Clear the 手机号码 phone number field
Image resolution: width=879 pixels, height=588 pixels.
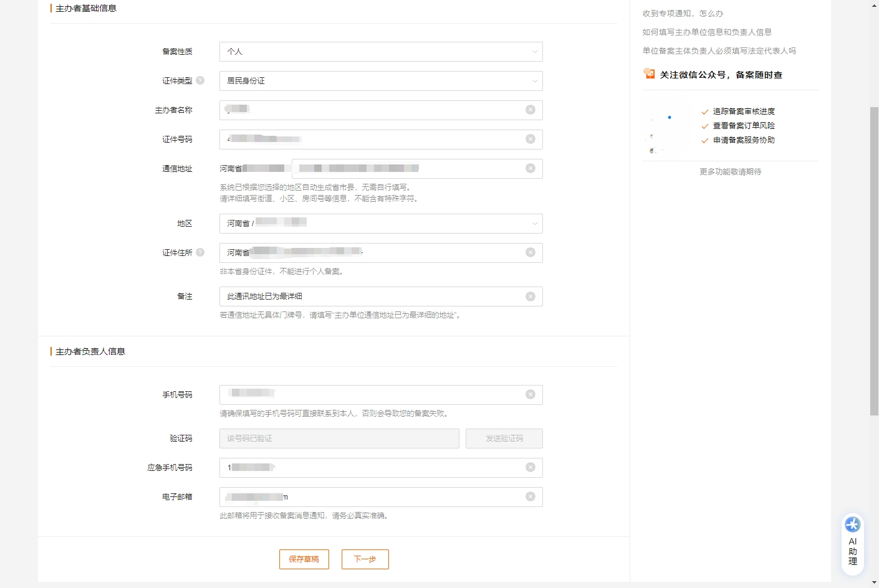(x=531, y=394)
